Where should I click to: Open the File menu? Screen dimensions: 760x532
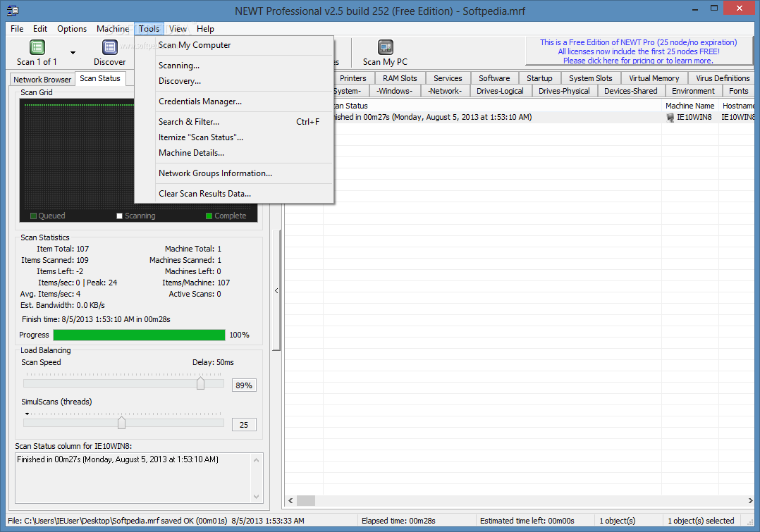tap(17, 29)
